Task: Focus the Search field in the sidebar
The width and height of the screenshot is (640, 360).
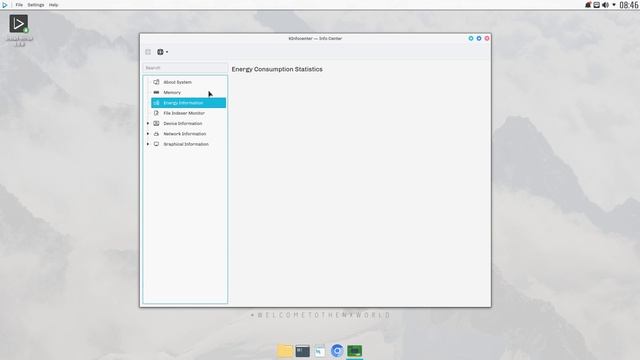Action: pos(185,68)
